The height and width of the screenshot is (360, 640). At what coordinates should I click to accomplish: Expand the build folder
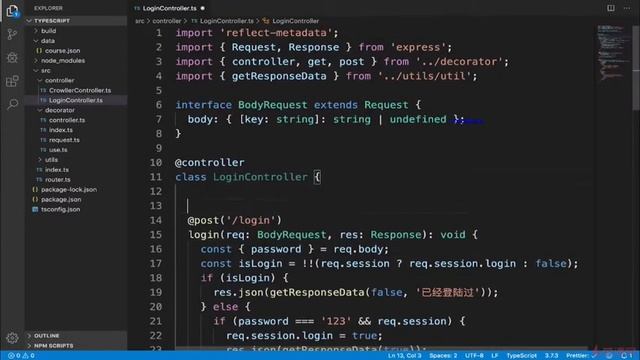click(76, 31)
